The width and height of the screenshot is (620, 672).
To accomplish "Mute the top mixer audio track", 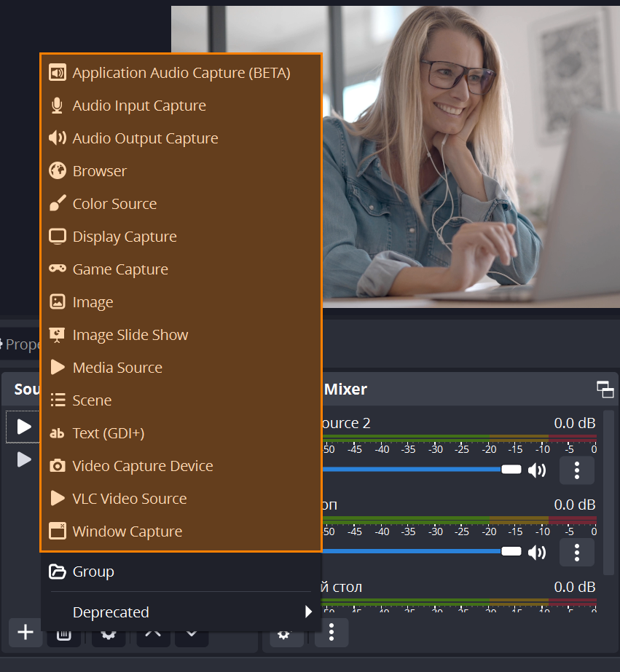I will (538, 470).
